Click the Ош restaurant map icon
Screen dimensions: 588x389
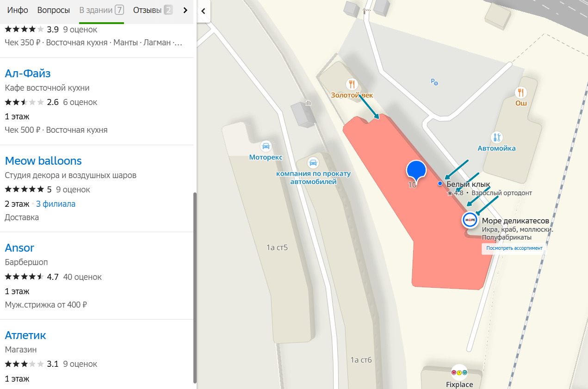(521, 92)
